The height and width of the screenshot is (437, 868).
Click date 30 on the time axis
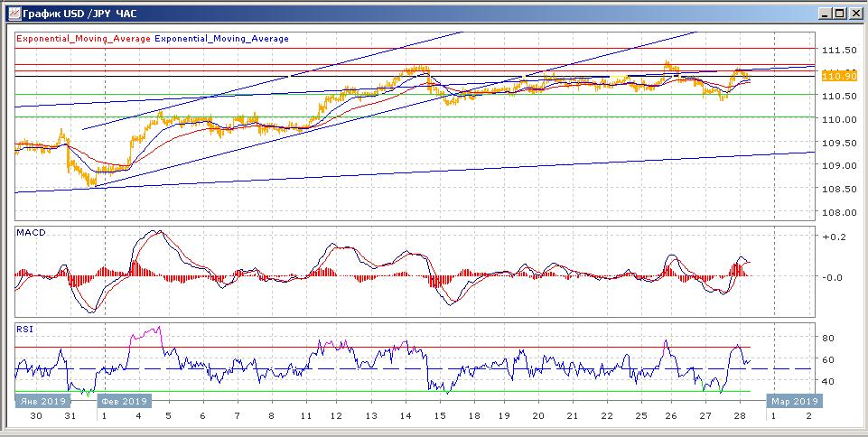click(35, 416)
